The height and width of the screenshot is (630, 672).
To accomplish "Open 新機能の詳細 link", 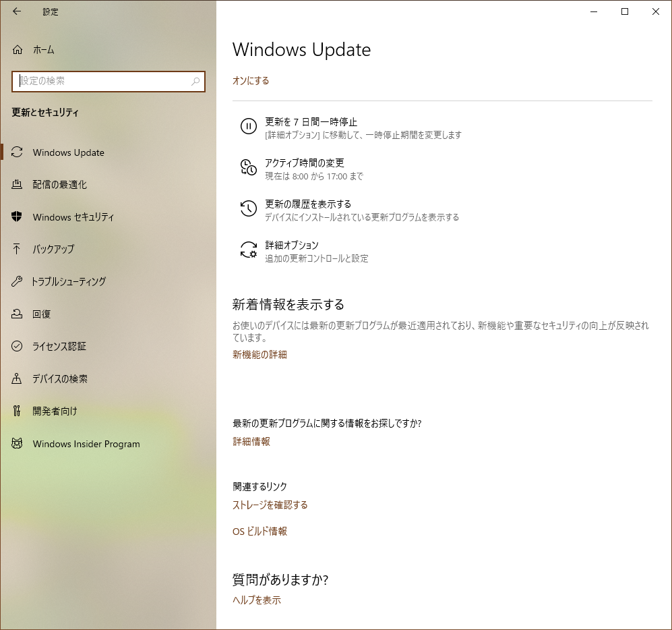I will [x=259, y=355].
